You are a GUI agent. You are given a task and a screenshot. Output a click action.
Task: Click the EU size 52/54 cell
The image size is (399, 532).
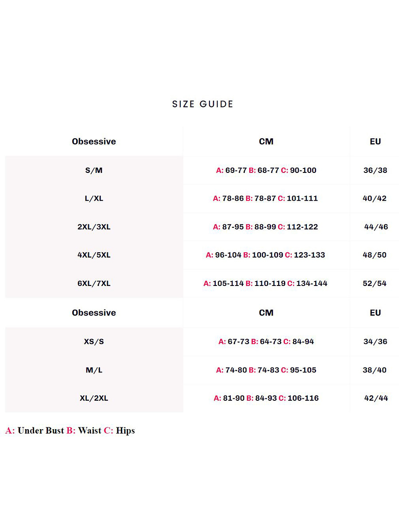click(x=375, y=283)
